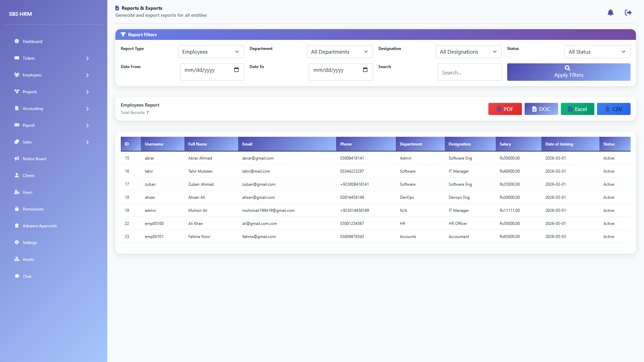Click the Accounting document icon
Viewport: 644px width, 362px height.
[x=17, y=108]
